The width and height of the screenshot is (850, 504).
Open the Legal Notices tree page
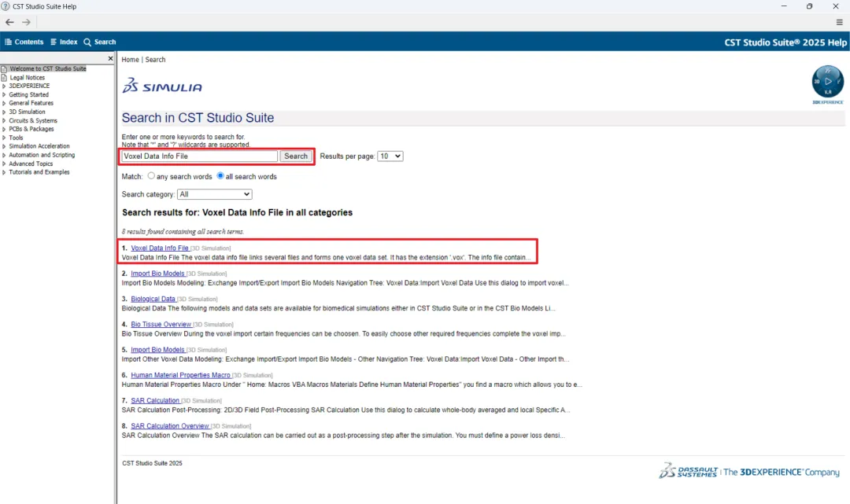[x=27, y=77]
